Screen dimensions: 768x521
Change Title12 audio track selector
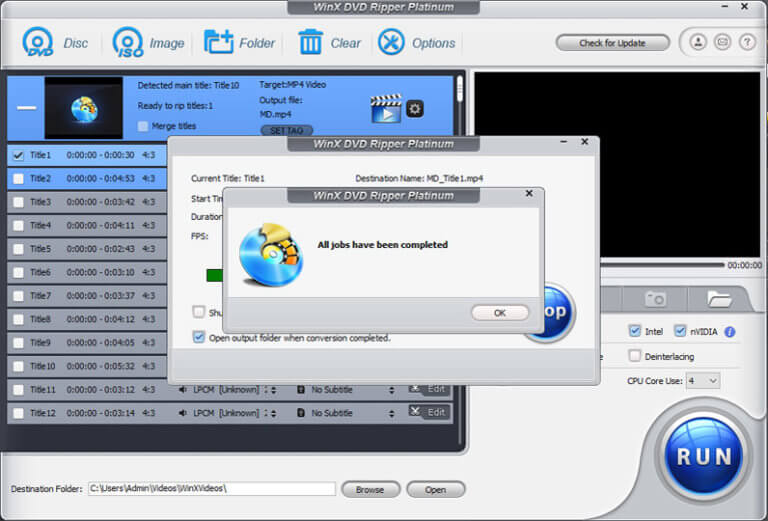273,414
